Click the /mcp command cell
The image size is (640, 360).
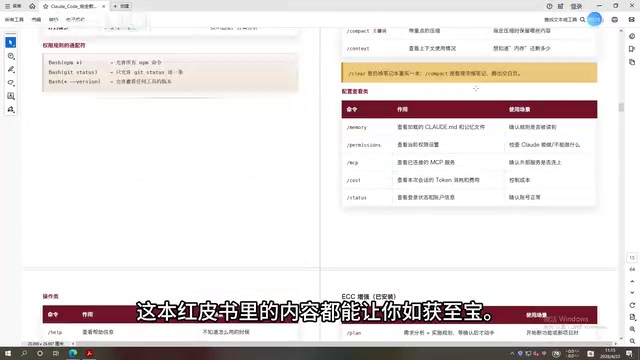tap(352, 162)
